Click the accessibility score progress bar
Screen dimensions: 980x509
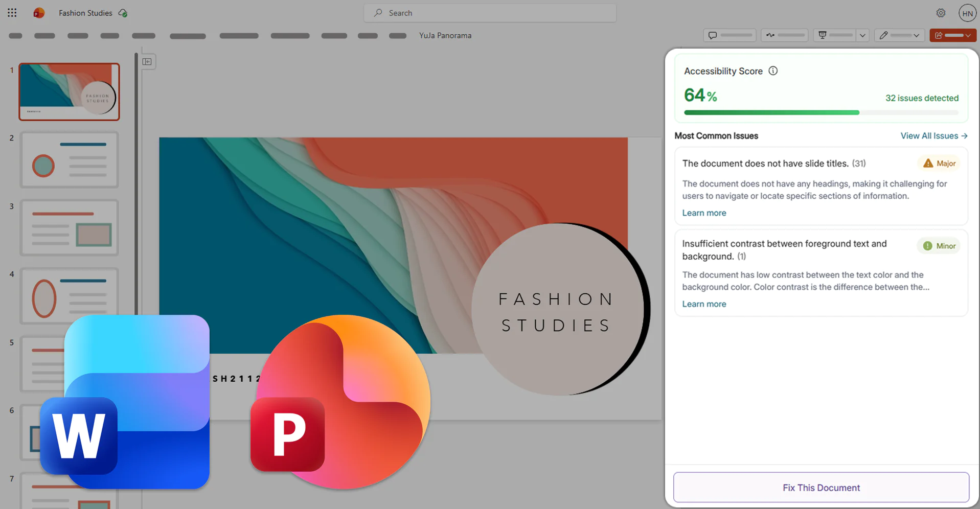821,112
